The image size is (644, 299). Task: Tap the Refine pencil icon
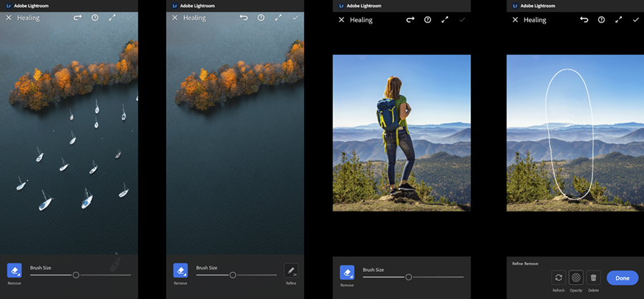pos(291,271)
